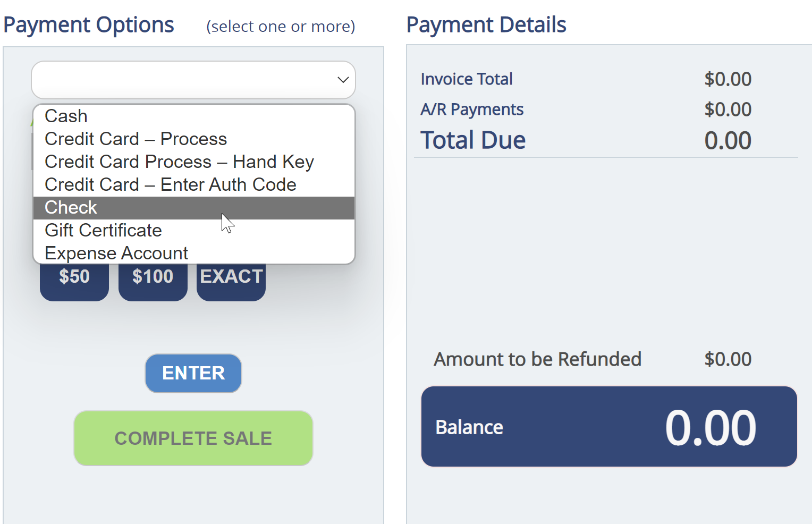Click the green COMPLETE SALE button

pyautogui.click(x=193, y=438)
